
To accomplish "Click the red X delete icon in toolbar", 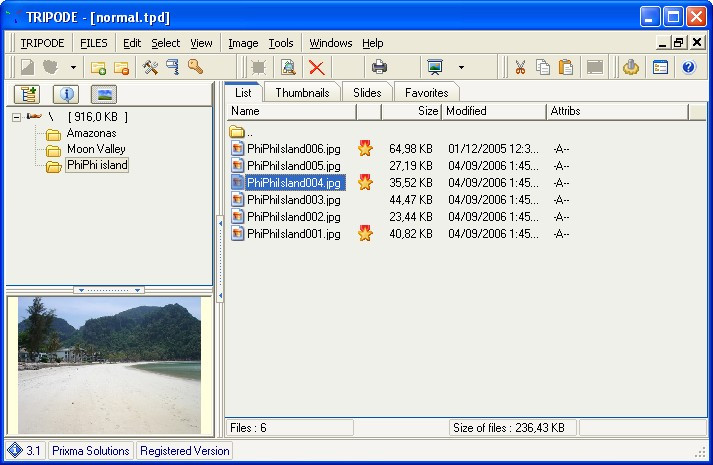I will pyautogui.click(x=317, y=68).
